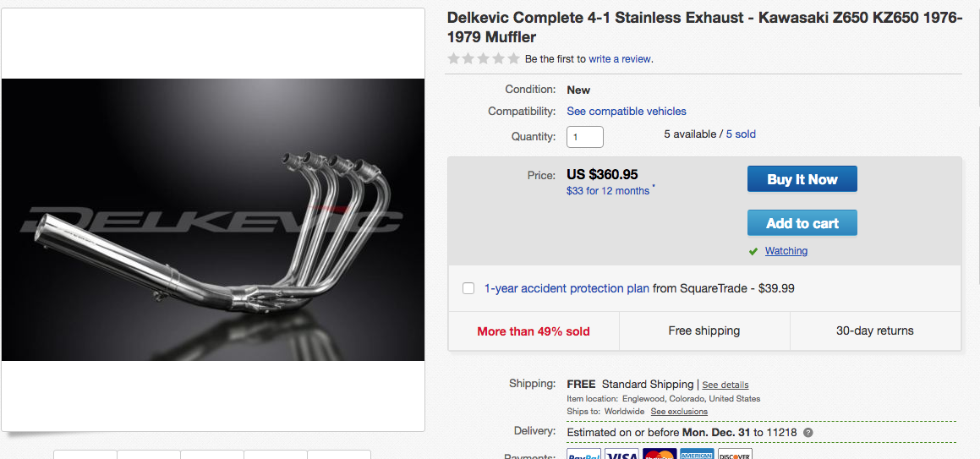The image size is (980, 459).
Task: Click the MasterCard logo
Action: [660, 454]
